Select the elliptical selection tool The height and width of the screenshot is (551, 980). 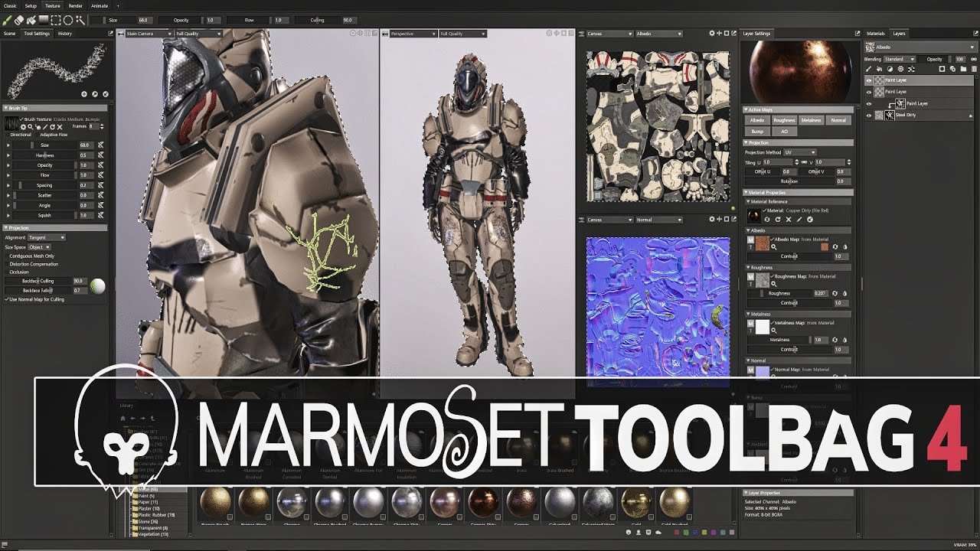coord(68,20)
